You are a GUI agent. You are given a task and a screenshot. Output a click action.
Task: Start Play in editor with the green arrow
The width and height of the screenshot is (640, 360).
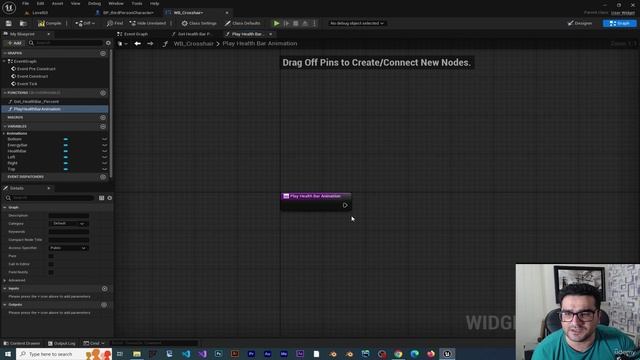tap(276, 23)
